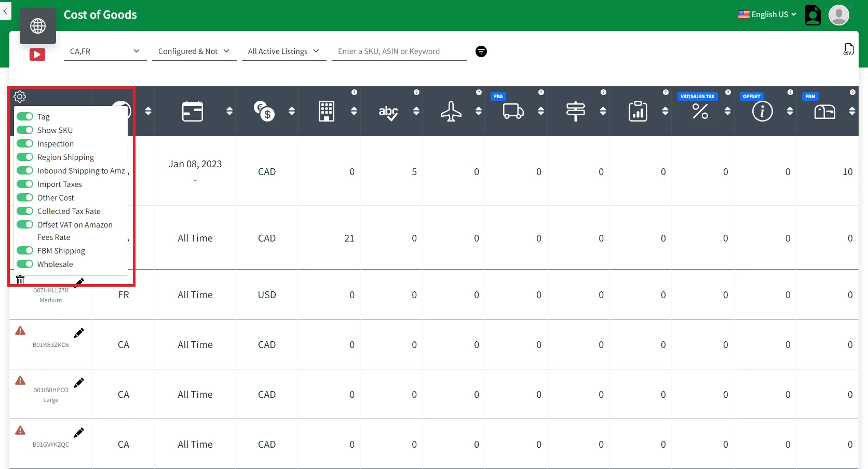Image resolution: width=868 pixels, height=469 pixels.
Task: Click the value 10 in FBM column
Action: [x=848, y=172]
